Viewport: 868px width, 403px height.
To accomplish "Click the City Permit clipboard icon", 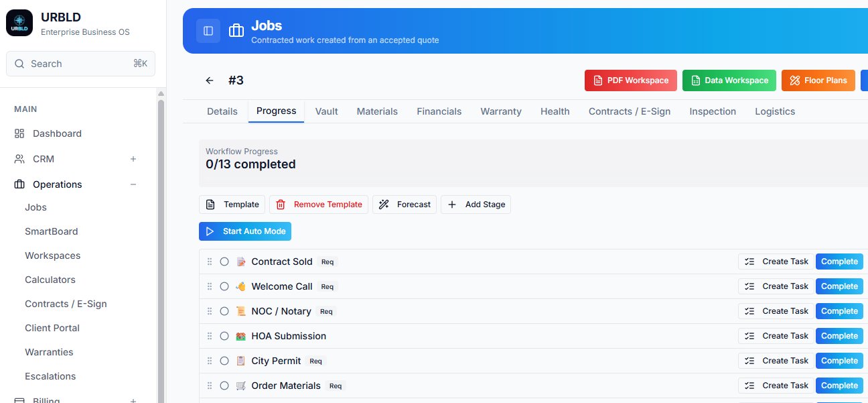I will (241, 361).
